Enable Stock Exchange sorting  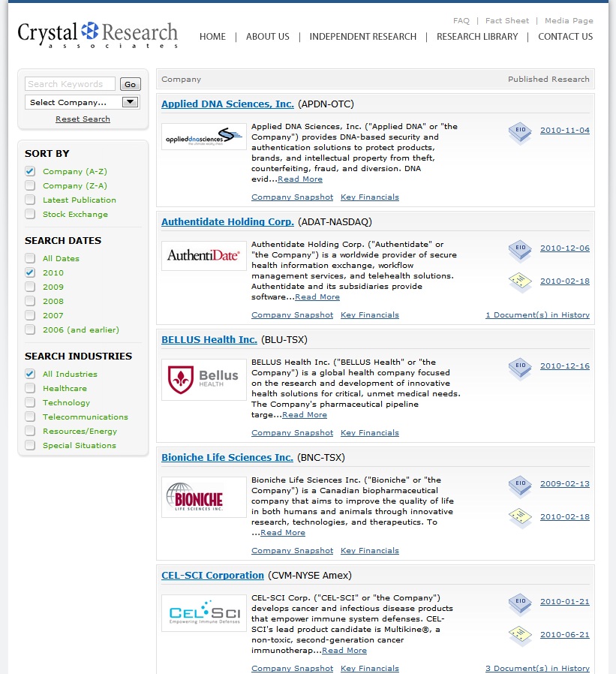tap(30, 214)
